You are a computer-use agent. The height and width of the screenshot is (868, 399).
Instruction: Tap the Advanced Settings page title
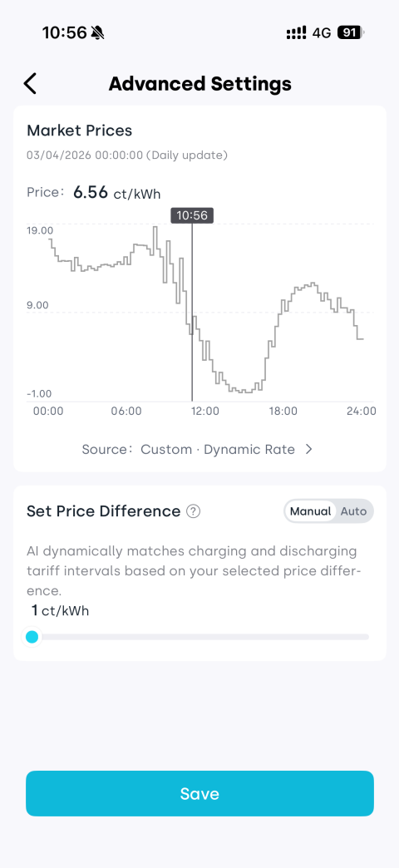coord(199,84)
